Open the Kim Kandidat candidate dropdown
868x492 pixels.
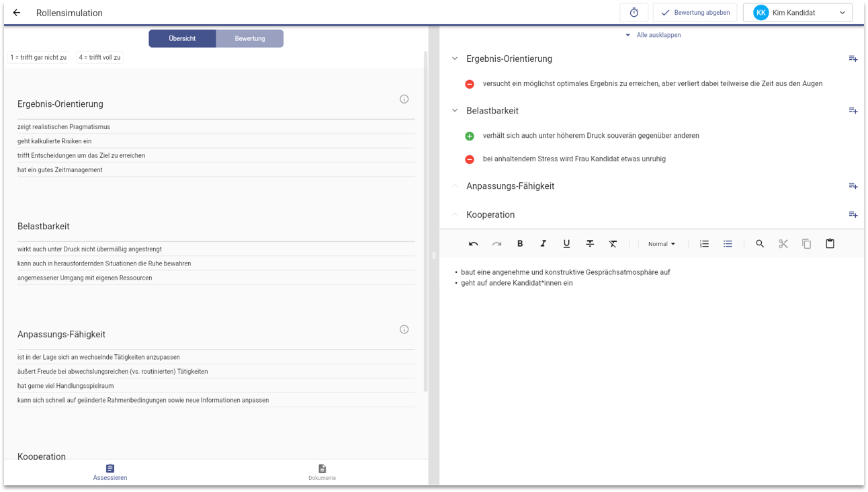coord(797,13)
